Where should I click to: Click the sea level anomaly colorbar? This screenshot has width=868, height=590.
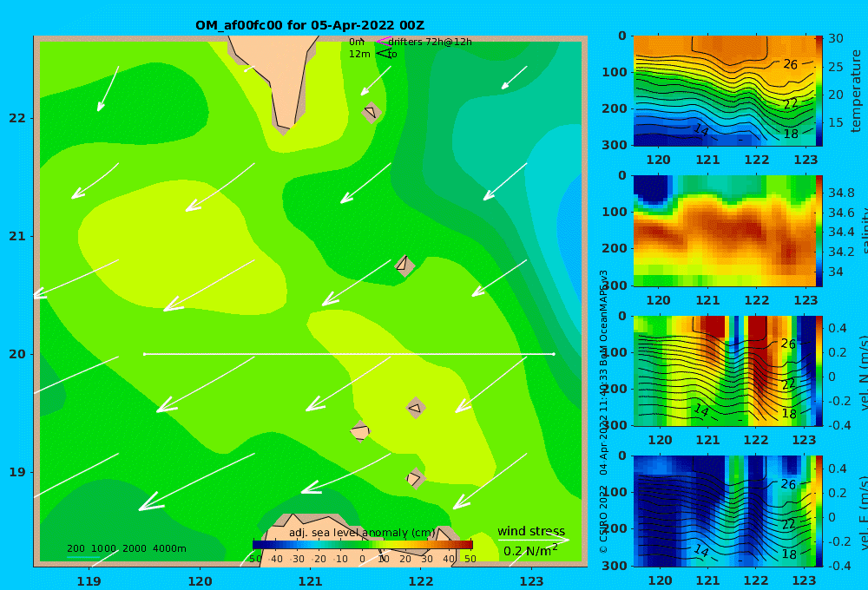(x=363, y=545)
